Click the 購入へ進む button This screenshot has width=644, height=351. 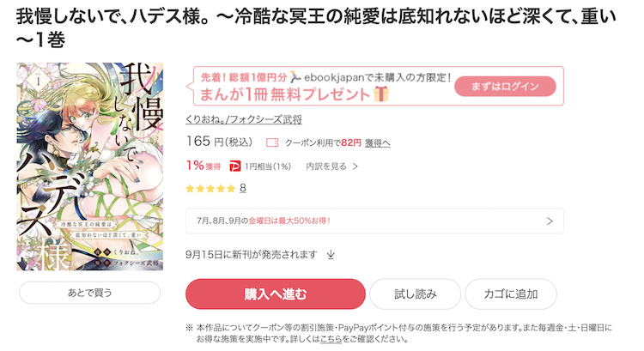tap(275, 294)
